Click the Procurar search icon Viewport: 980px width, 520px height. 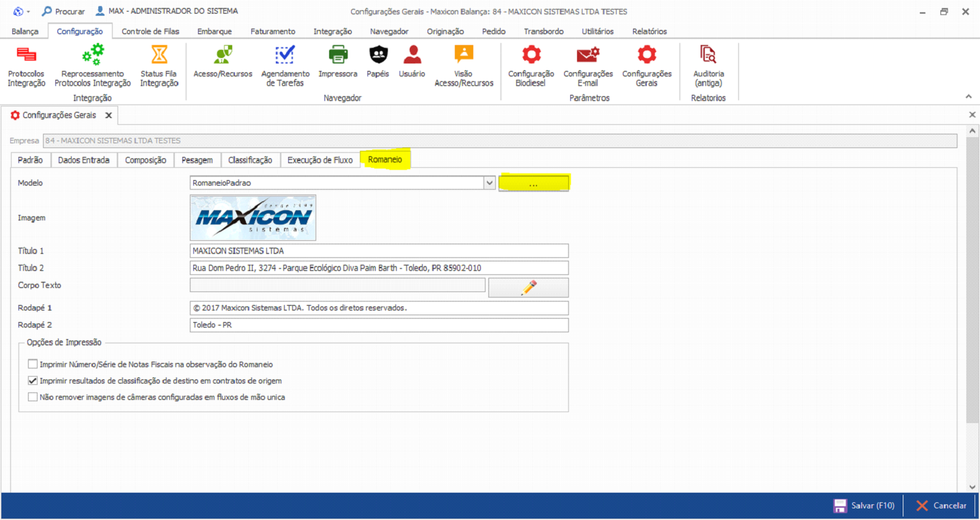[47, 12]
